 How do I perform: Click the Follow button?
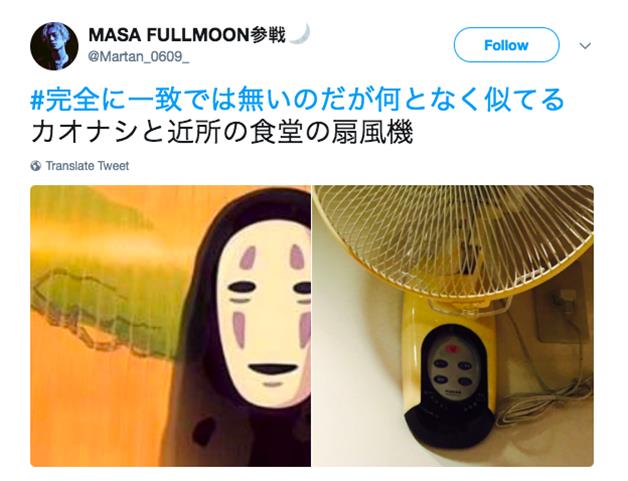[506, 45]
